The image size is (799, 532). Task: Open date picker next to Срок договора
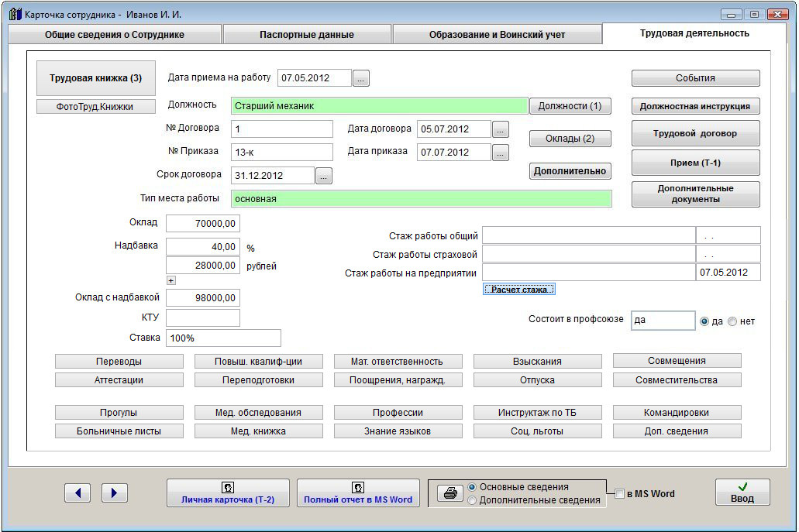tap(324, 176)
